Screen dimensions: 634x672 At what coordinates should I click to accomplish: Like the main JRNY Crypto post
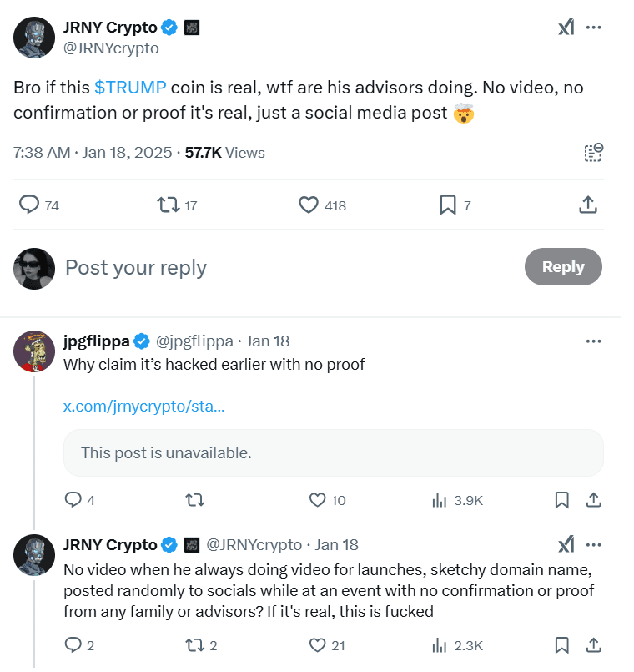(x=309, y=205)
